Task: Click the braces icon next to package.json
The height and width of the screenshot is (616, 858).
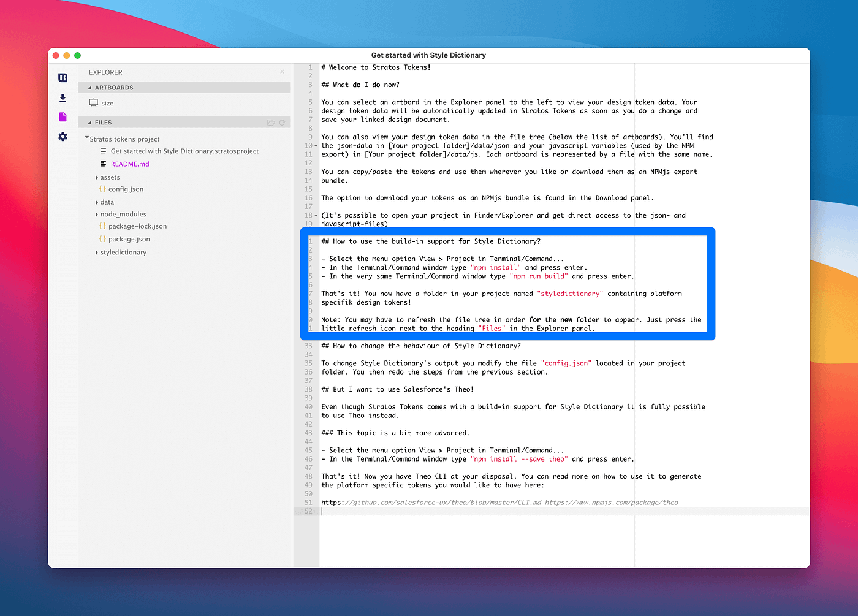Action: tap(102, 239)
